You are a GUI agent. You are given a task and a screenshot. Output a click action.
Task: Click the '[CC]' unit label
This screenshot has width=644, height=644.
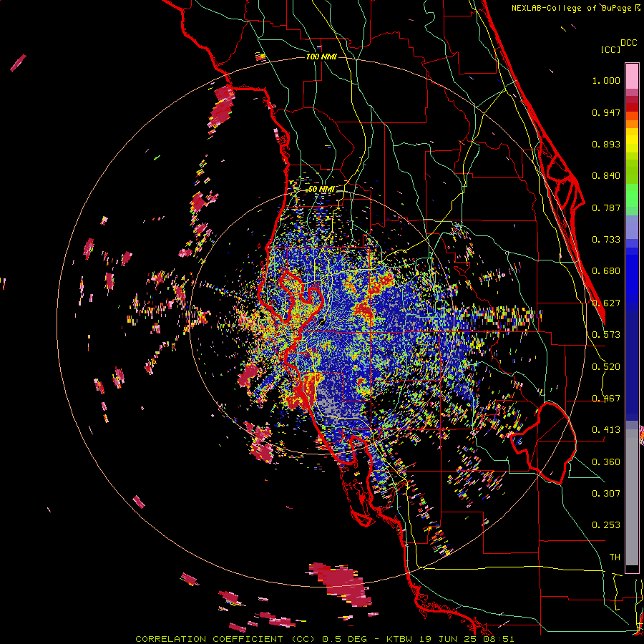click(x=610, y=49)
